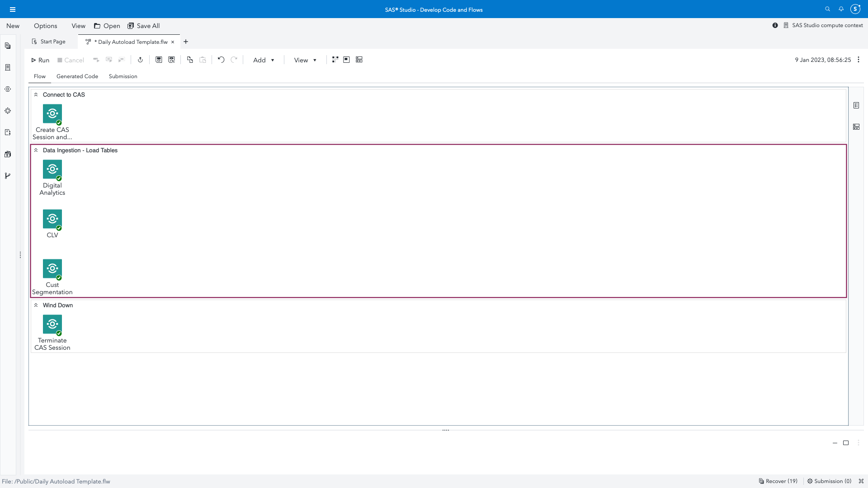The image size is (868, 488).
Task: Undo the last flow change
Action: coord(221,59)
